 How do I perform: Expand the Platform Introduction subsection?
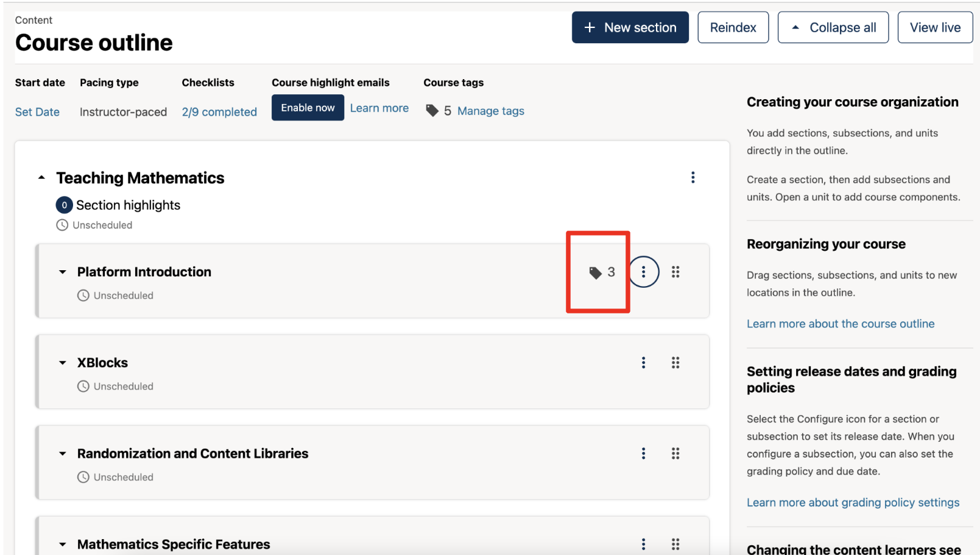(62, 272)
